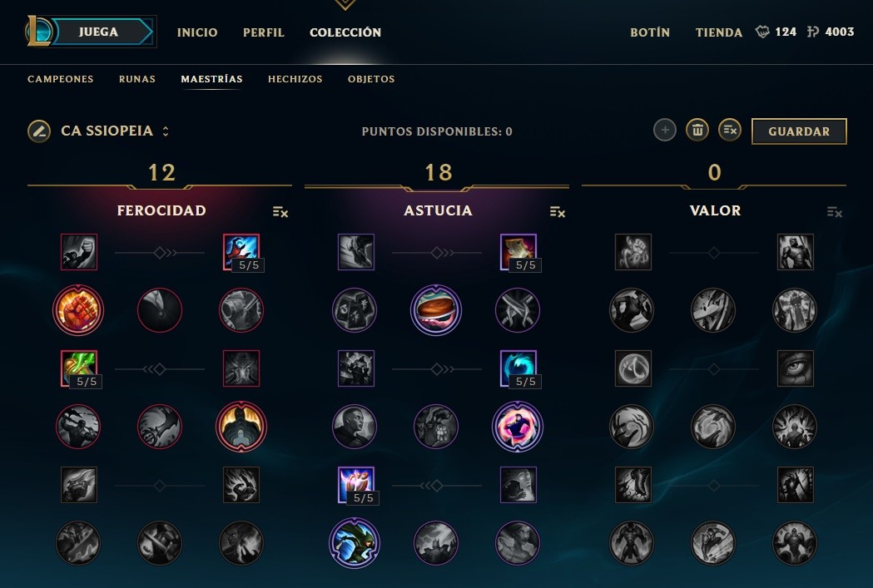The image size is (873, 588).
Task: Open the CA SSIOPEIA mastery page dropdown
Action: click(166, 131)
